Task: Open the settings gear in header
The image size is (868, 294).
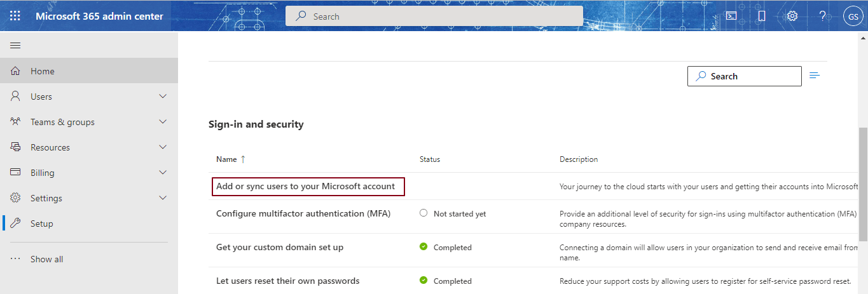Action: [792, 16]
